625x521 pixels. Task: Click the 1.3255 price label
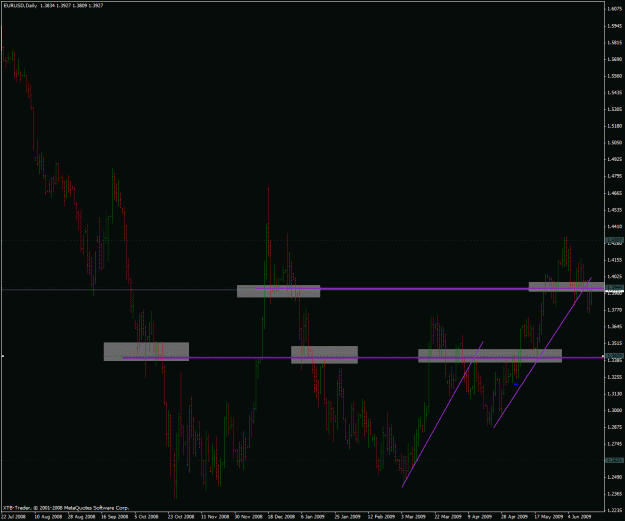(x=614, y=377)
